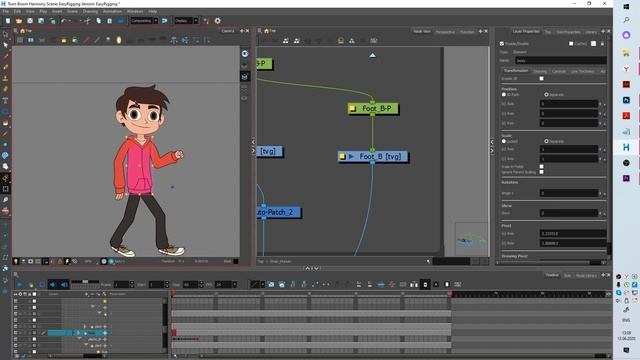Click the sound volume slider in timeline toolbar

(x=85, y=282)
